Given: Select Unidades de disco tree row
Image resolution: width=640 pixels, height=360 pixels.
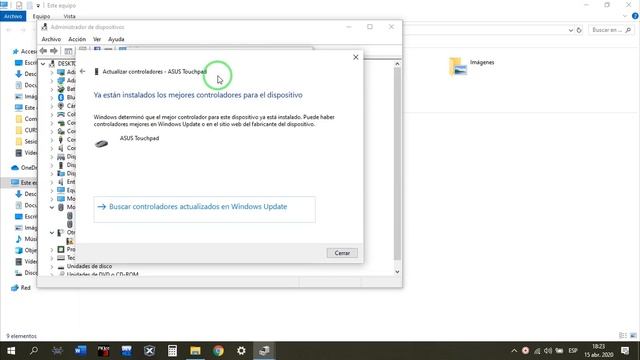Looking at the screenshot, I should coord(89,267).
